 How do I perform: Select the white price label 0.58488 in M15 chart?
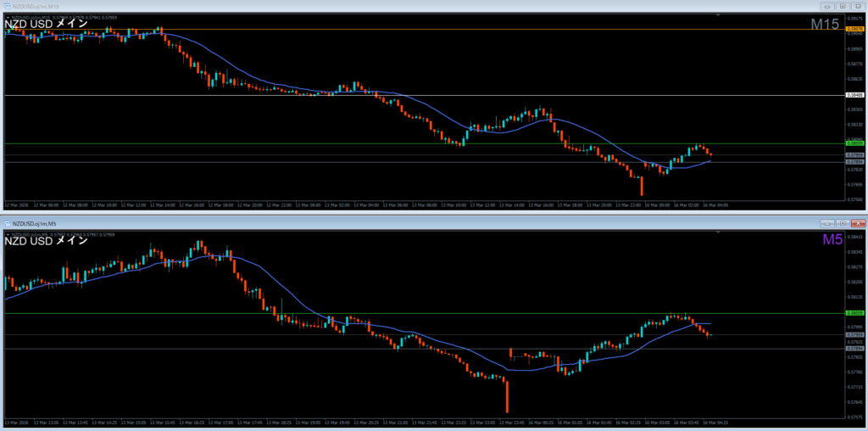coord(854,95)
